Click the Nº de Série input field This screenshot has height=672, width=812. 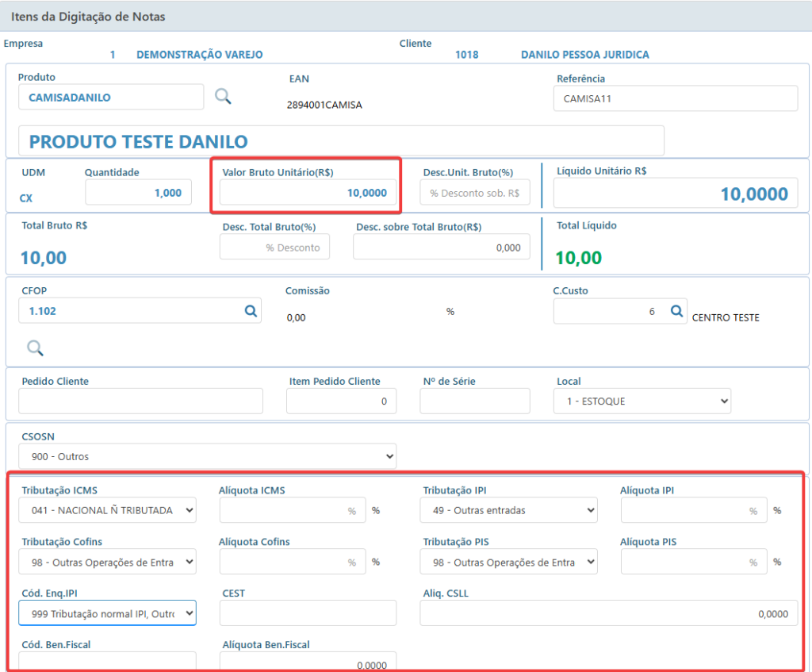[475, 401]
